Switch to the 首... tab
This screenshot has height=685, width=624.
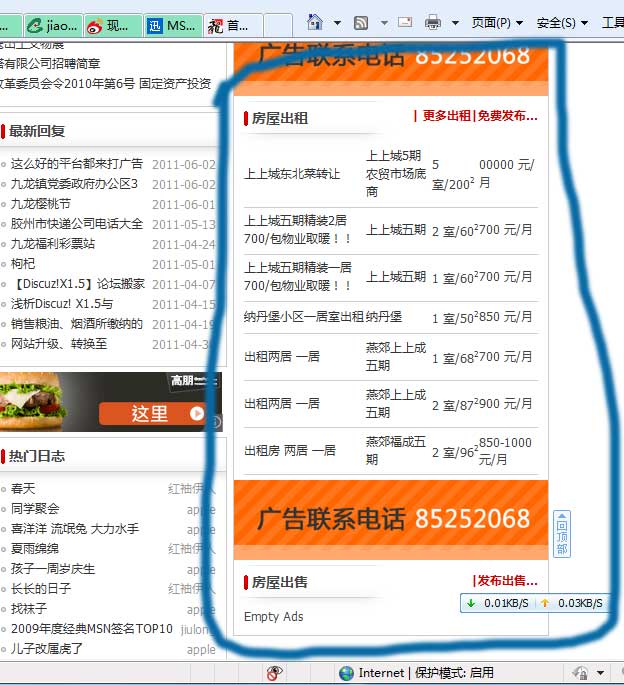coord(233,26)
